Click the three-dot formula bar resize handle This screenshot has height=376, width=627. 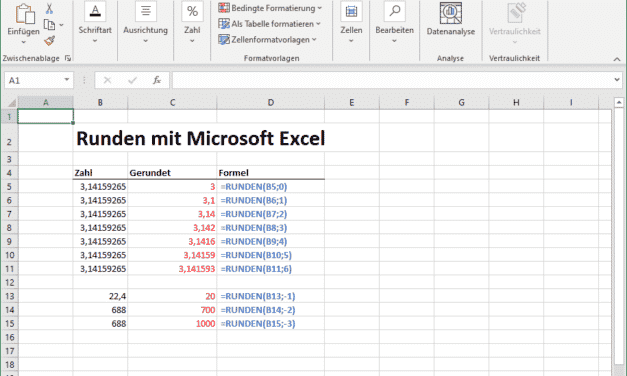84,80
